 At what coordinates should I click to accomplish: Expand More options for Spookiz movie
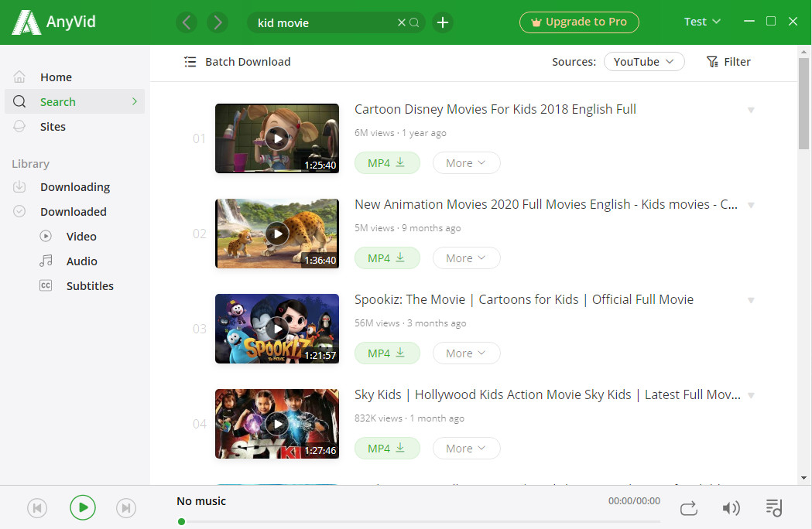click(466, 353)
